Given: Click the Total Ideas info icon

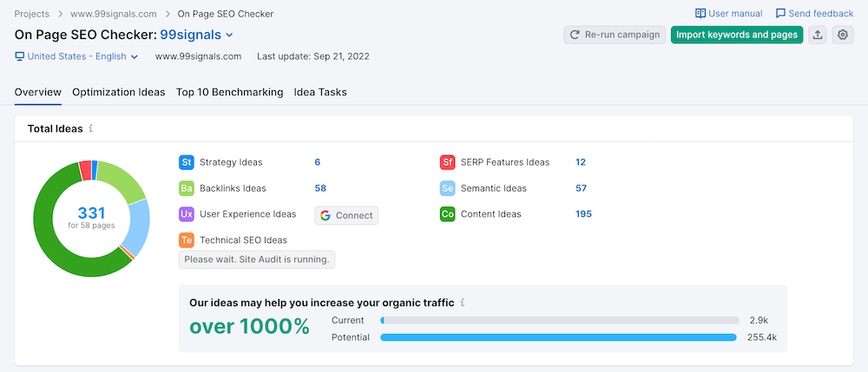Looking at the screenshot, I should click(91, 128).
